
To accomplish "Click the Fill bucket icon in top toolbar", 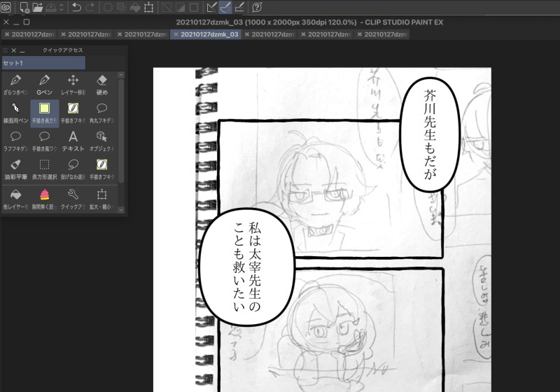I will tap(135, 7).
